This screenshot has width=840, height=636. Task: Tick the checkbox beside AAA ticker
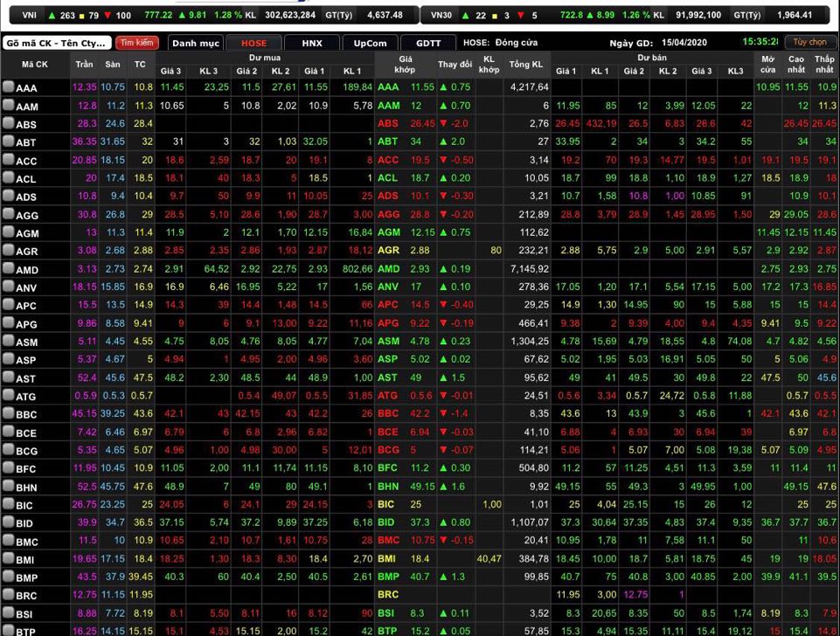tap(8, 87)
